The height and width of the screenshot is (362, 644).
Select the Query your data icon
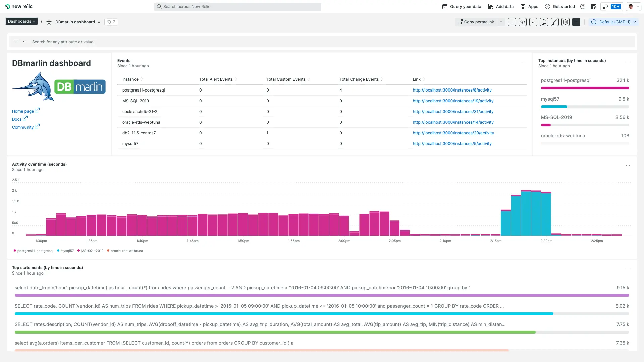click(445, 7)
